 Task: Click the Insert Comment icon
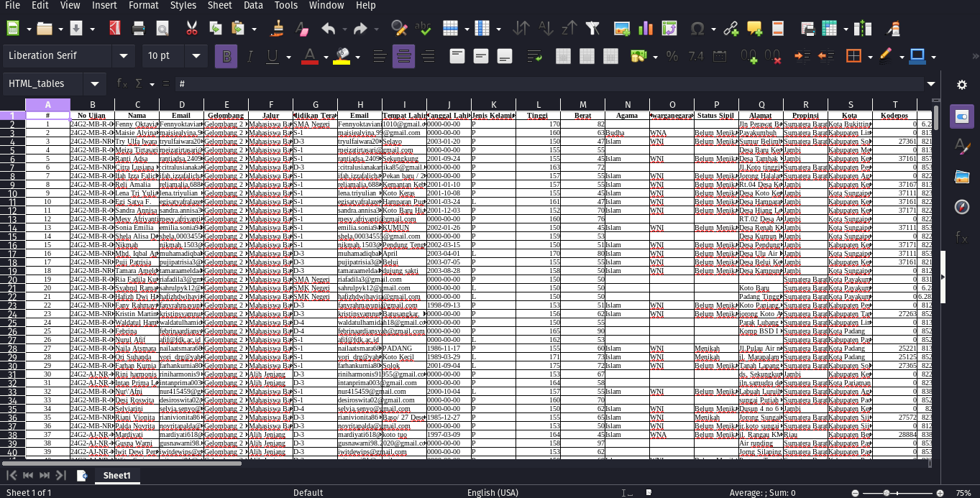[754, 29]
